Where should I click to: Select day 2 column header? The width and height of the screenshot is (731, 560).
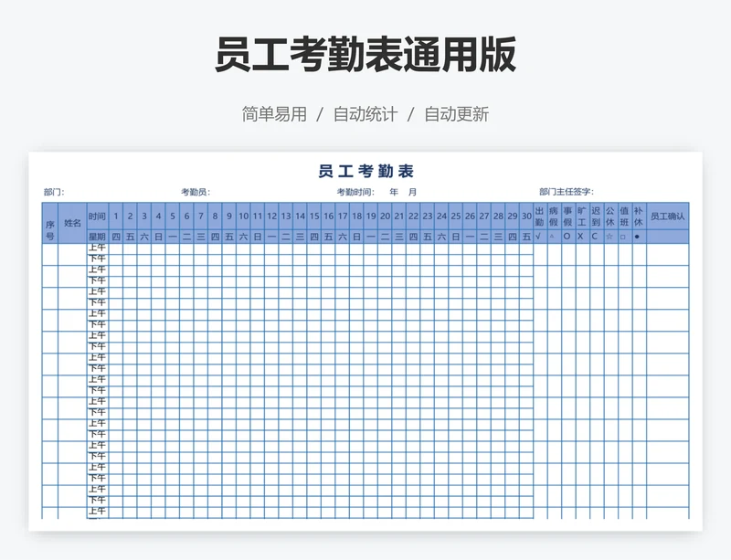[x=130, y=217]
